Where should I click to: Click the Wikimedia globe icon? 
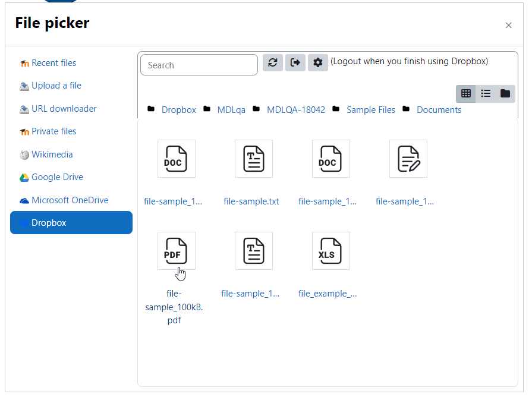[x=24, y=155]
